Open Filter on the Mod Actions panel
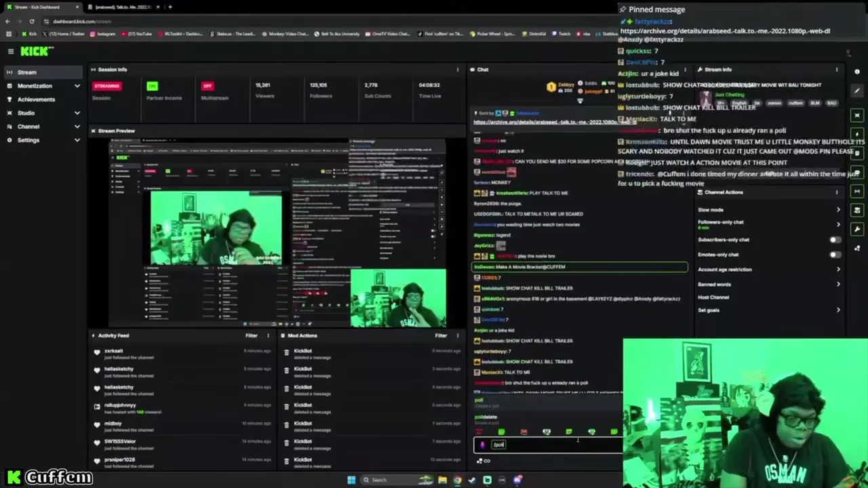 pos(441,335)
